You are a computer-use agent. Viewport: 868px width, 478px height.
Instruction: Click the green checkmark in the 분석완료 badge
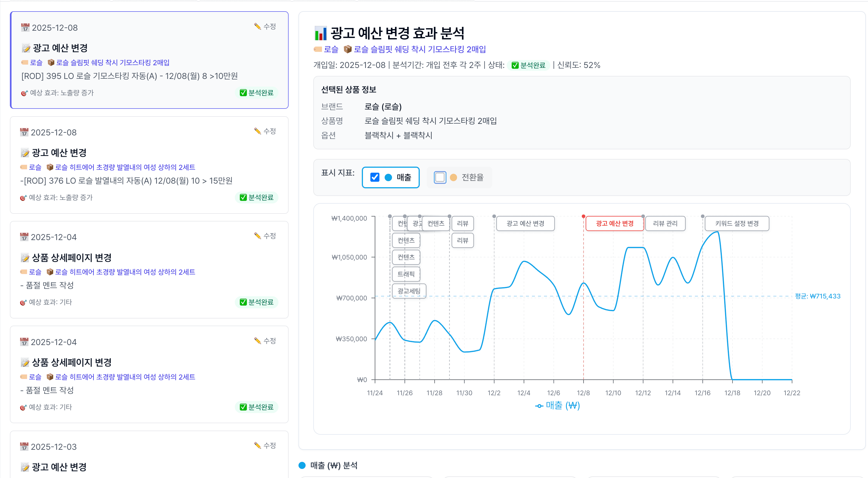click(x=243, y=93)
